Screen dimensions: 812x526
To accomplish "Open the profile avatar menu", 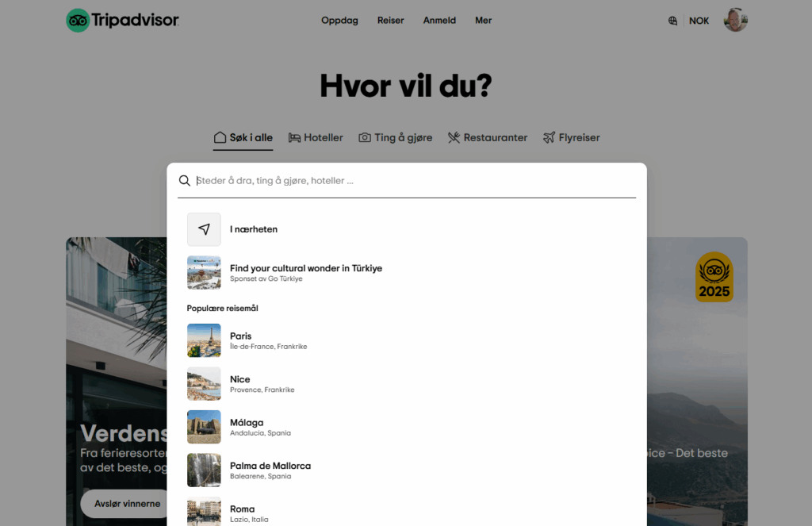I will click(735, 20).
